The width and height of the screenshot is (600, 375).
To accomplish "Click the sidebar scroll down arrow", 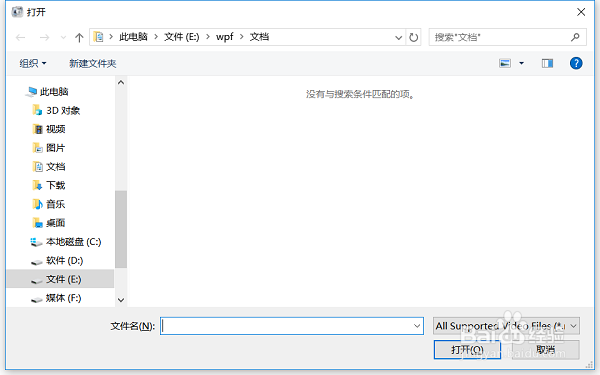I will tap(121, 300).
